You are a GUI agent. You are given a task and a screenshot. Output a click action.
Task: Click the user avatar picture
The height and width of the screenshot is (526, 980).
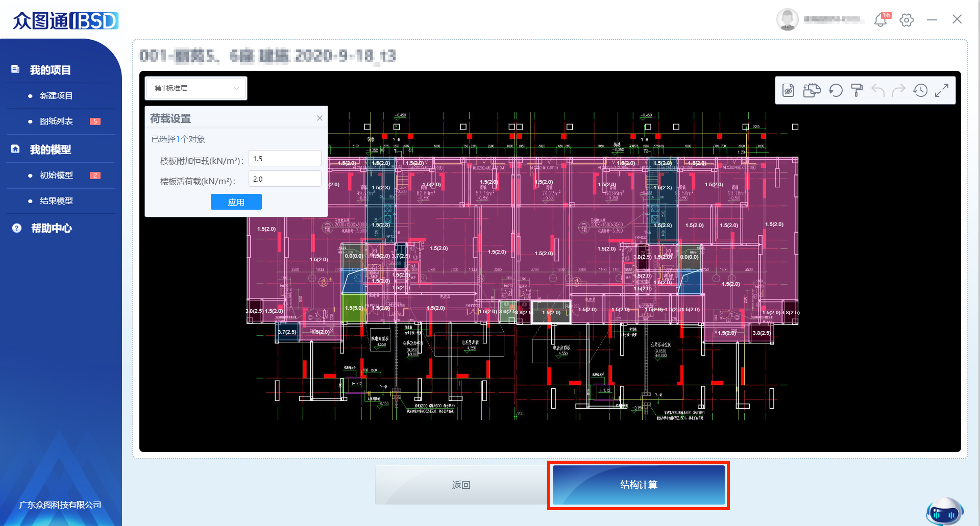787,20
